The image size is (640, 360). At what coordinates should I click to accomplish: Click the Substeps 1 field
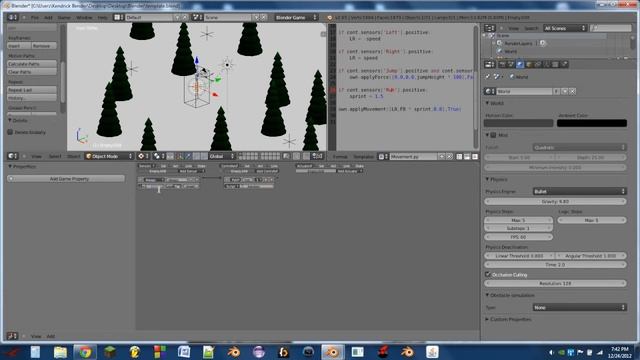coord(518,228)
